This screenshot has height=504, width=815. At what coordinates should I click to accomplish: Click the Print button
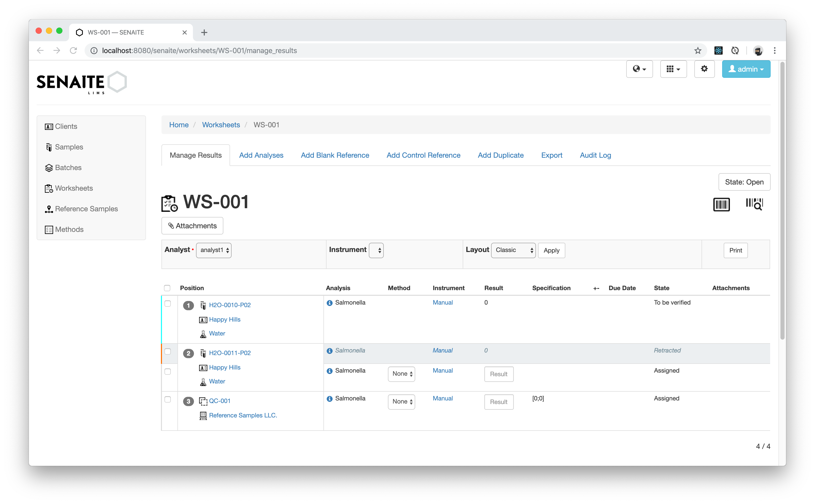tap(735, 250)
